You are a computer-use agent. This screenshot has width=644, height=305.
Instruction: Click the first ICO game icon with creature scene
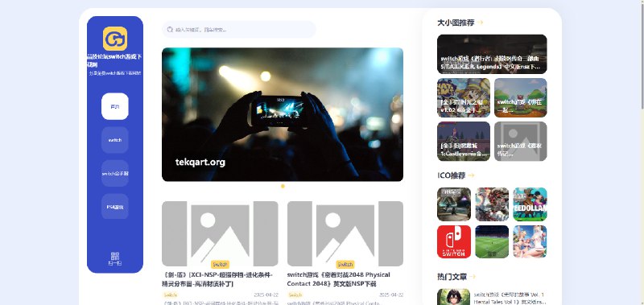(x=454, y=204)
